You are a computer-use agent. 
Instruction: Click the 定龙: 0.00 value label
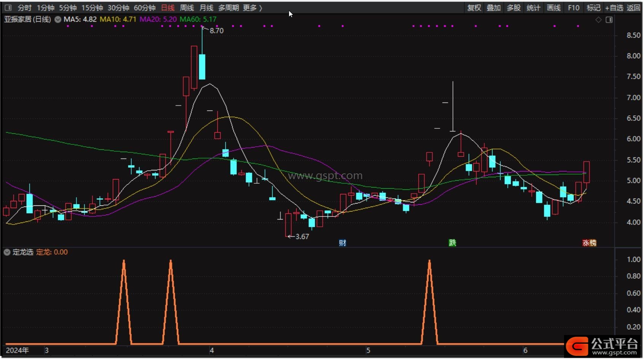pos(52,252)
